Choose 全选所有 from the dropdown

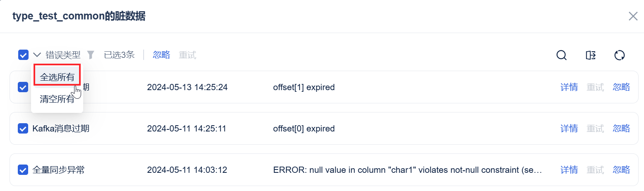pyautogui.click(x=57, y=77)
